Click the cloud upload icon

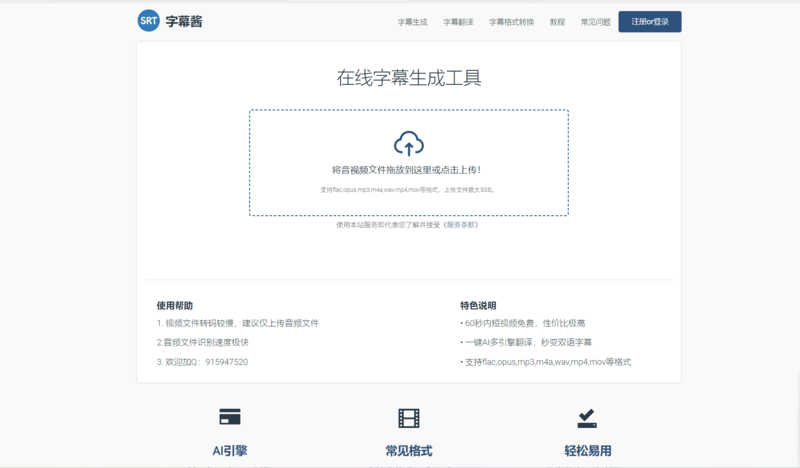[409, 143]
